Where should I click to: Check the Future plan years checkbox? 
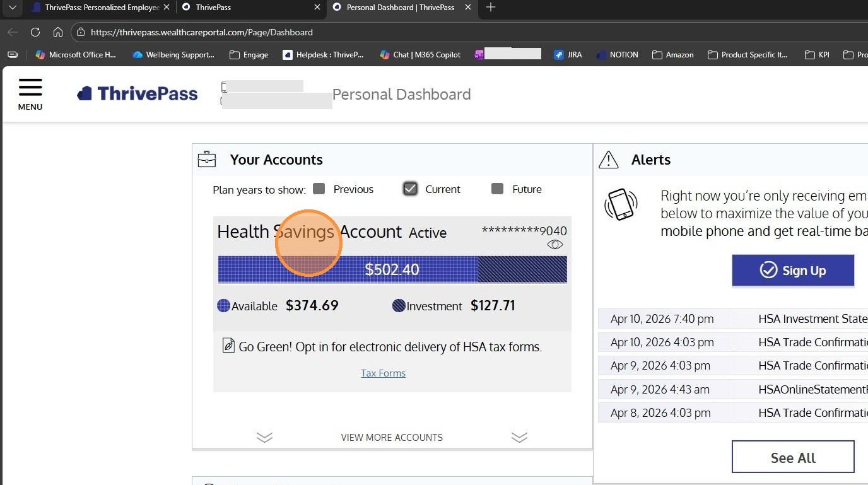(x=498, y=189)
